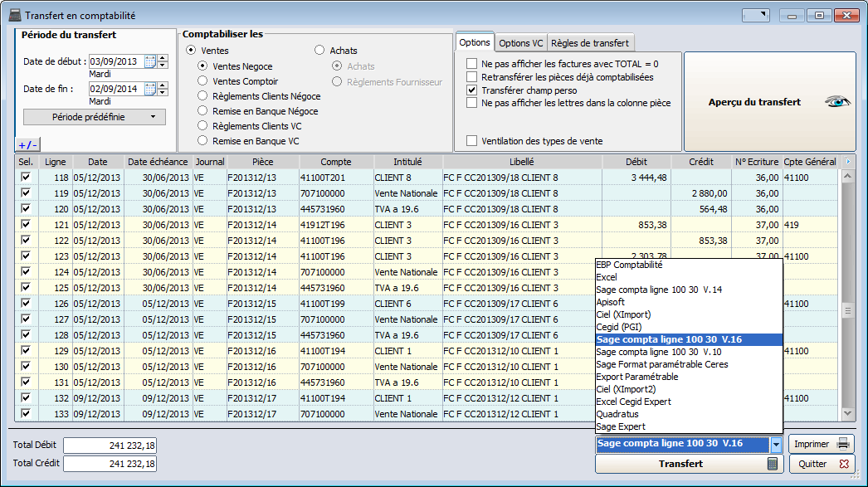Choose Remise en Banque Négoce option
Screen dimensions: 868x487
tap(202, 111)
